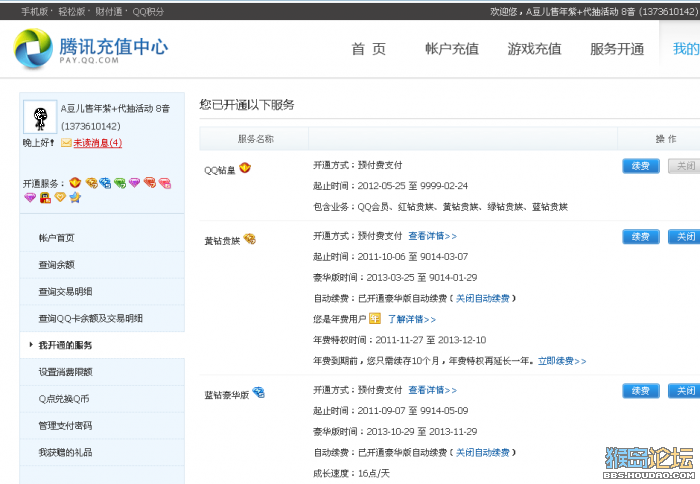Click the 财付通 link in top bar
The width and height of the screenshot is (700, 484).
tap(108, 12)
